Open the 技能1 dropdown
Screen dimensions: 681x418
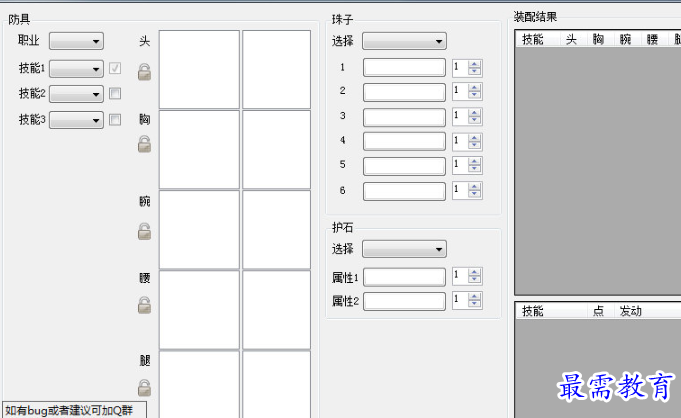[76, 69]
